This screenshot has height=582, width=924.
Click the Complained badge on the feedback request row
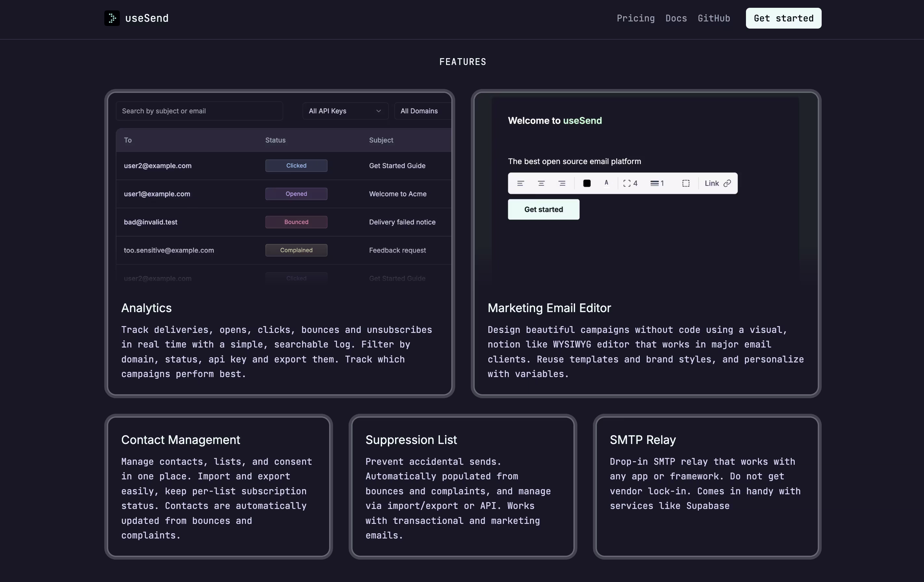(296, 250)
